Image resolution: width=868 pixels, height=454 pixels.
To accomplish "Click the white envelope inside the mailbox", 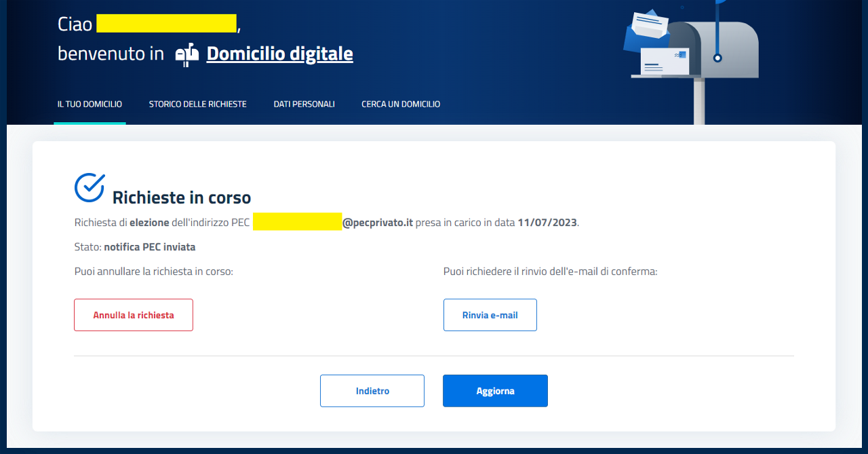I will click(x=665, y=62).
